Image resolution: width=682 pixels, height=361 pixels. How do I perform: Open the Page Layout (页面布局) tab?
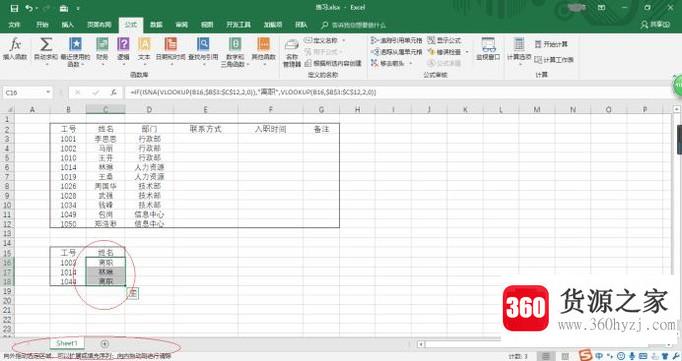[x=99, y=25]
